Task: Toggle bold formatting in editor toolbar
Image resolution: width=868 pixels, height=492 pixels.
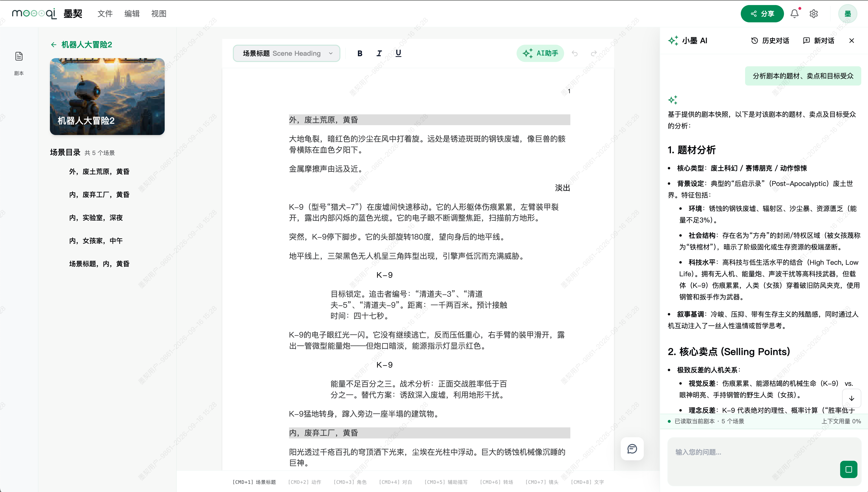Action: [360, 53]
